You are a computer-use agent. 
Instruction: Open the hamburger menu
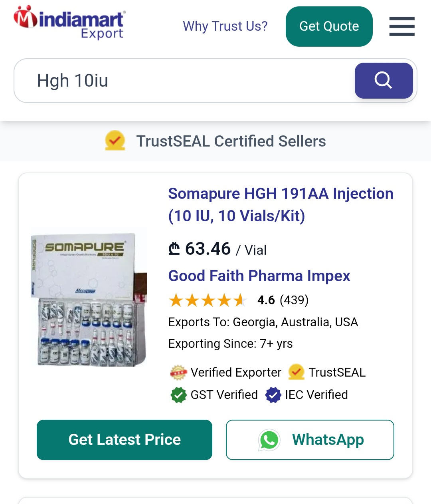(x=402, y=26)
